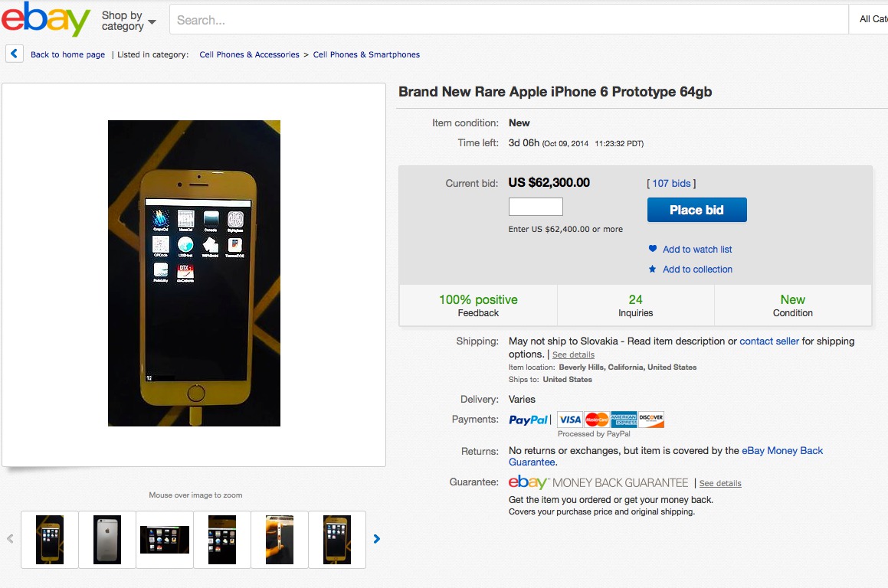Open Back to home page link

[x=67, y=55]
